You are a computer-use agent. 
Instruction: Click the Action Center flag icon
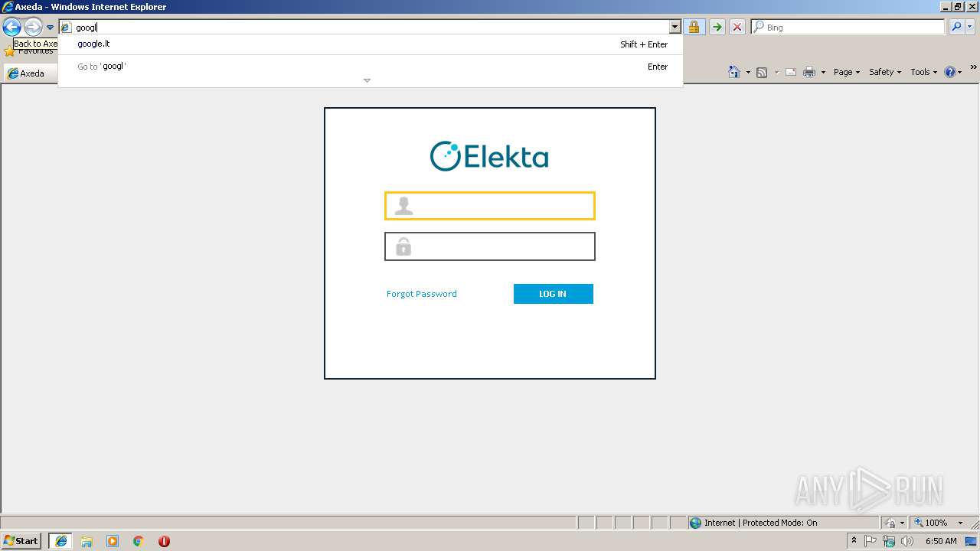click(871, 541)
